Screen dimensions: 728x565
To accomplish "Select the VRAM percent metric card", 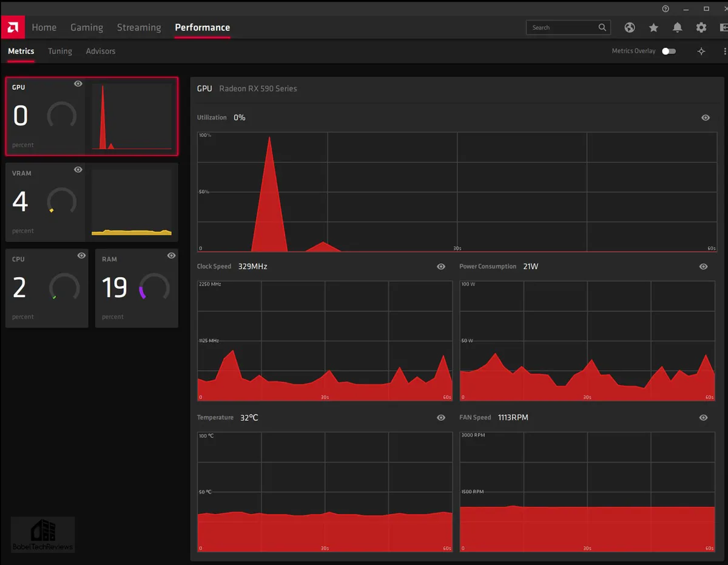I will click(x=92, y=202).
